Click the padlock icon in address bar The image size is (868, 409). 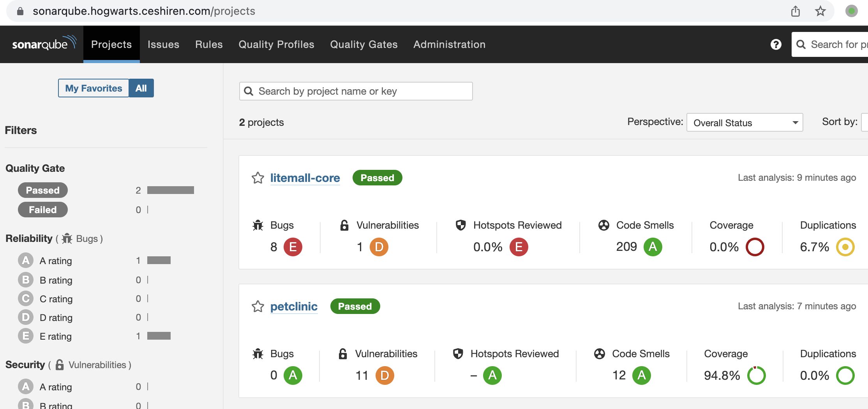20,11
